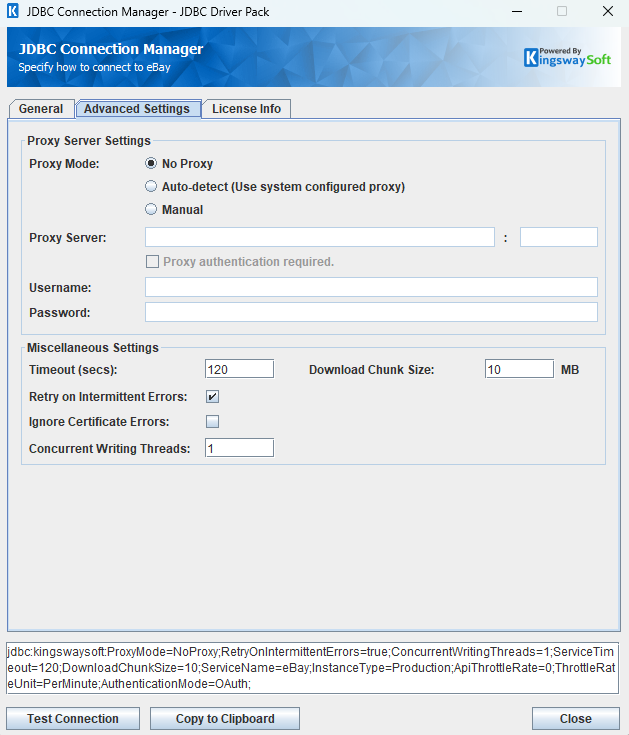The height and width of the screenshot is (735, 629).
Task: Click the Timeout (secs) field
Action: pyautogui.click(x=239, y=369)
